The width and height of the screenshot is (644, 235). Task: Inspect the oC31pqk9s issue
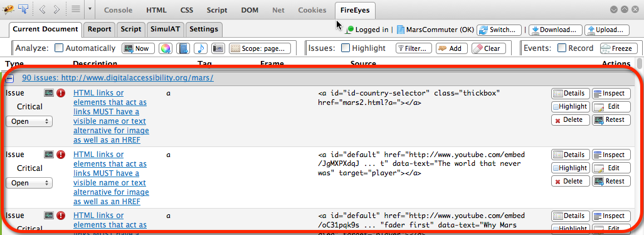pyautogui.click(x=611, y=216)
